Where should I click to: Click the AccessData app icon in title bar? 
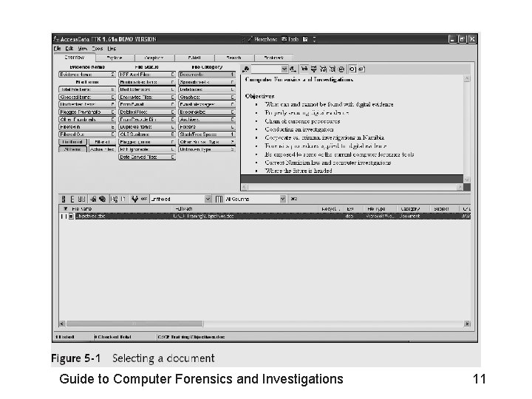click(x=56, y=39)
